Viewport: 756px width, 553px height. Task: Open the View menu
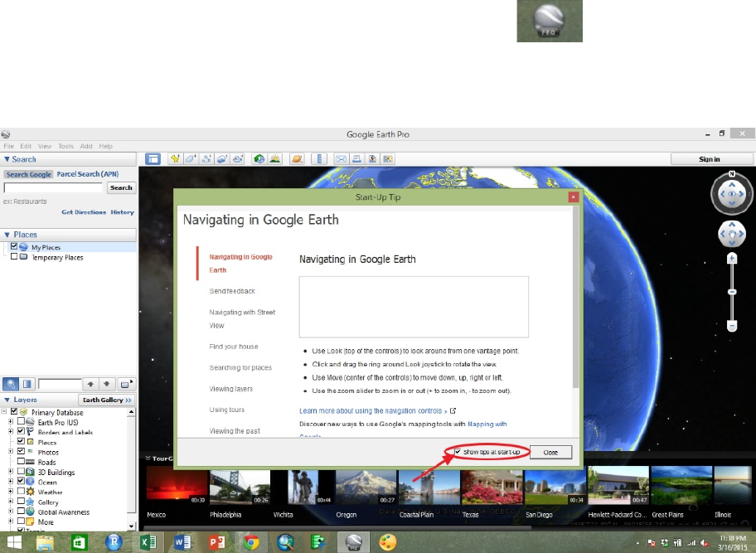pos(45,146)
